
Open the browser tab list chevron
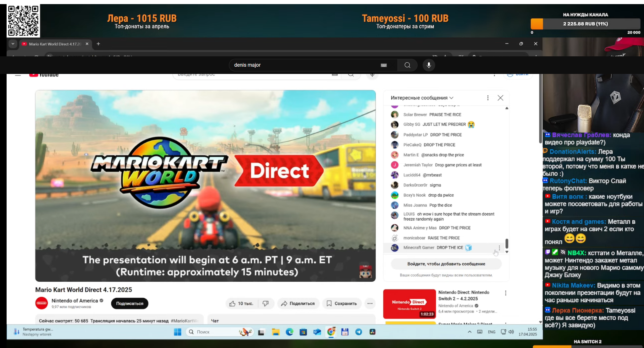(x=13, y=44)
